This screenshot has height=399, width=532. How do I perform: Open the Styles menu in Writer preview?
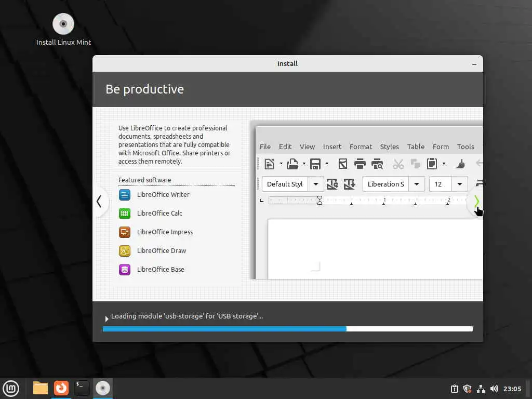(390, 147)
